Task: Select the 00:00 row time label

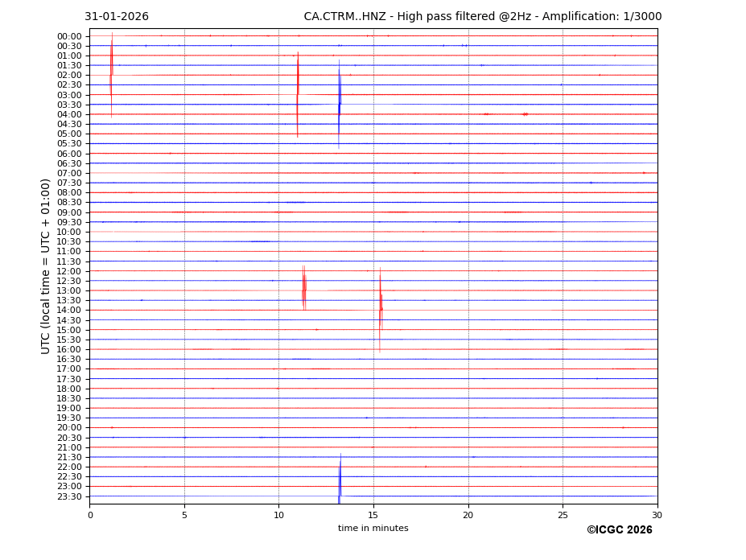Action: click(69, 36)
